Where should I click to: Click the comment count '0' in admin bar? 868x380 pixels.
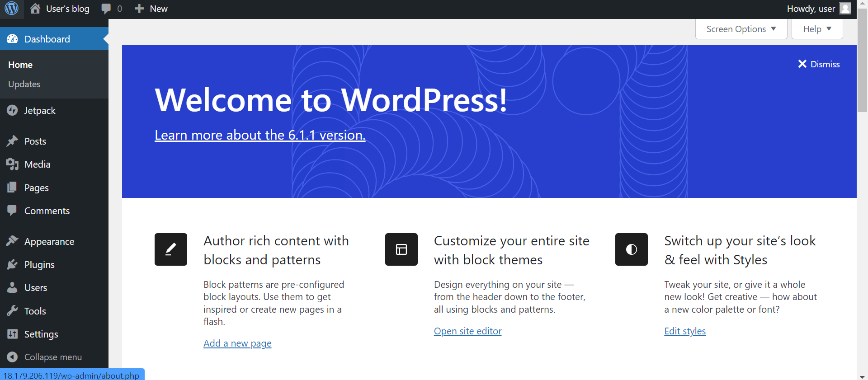pyautogui.click(x=119, y=9)
